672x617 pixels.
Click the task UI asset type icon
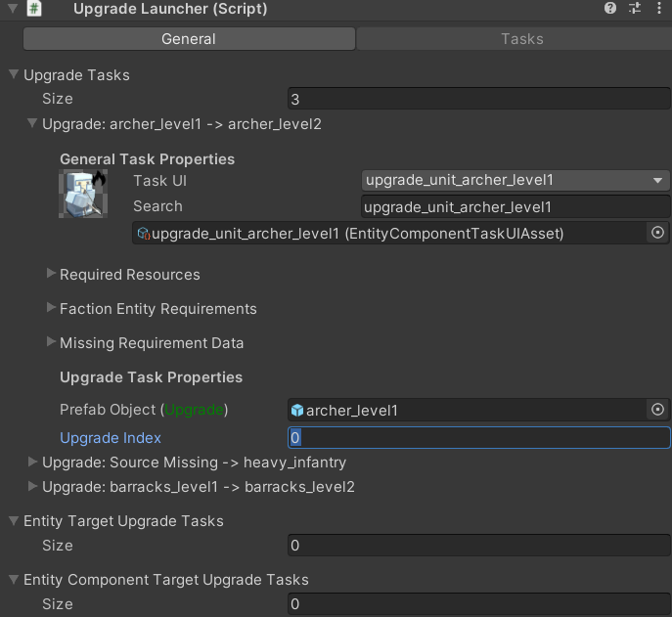(143, 234)
